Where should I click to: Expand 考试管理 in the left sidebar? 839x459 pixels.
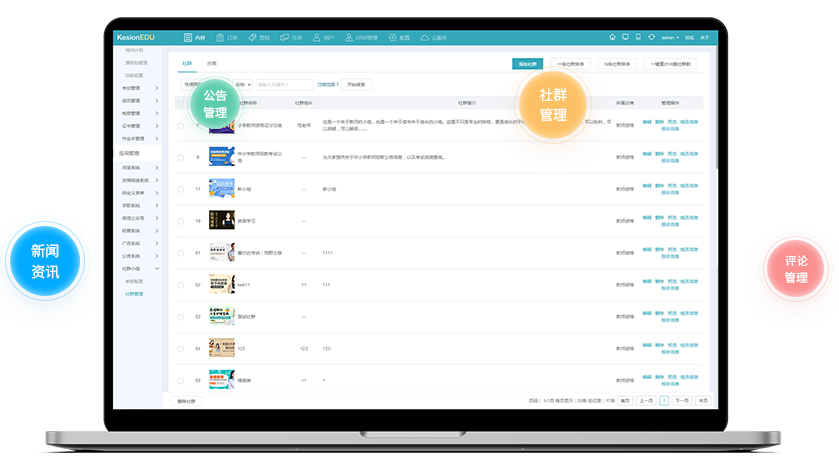[138, 88]
